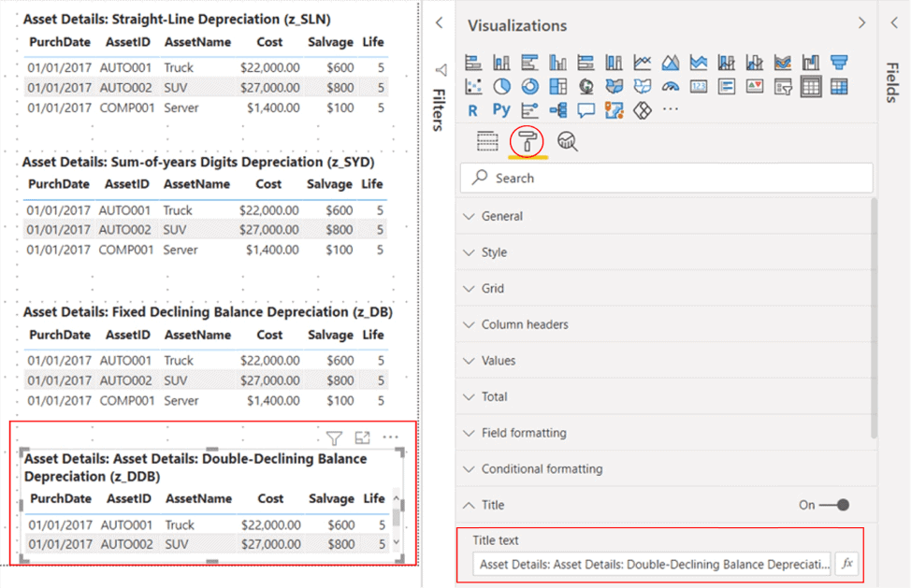The image size is (911, 588).
Task: Select the filled map visual
Action: coord(614,87)
